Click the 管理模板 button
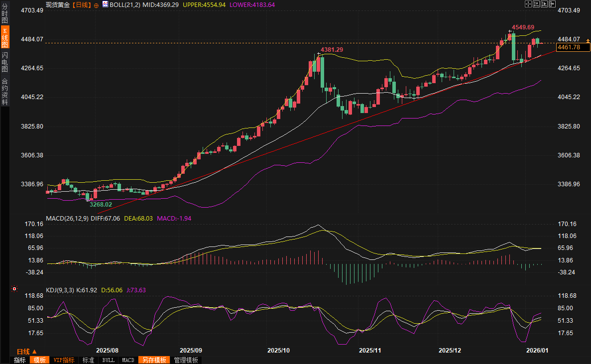Image resolution: width=591 pixels, height=364 pixels. [186, 360]
